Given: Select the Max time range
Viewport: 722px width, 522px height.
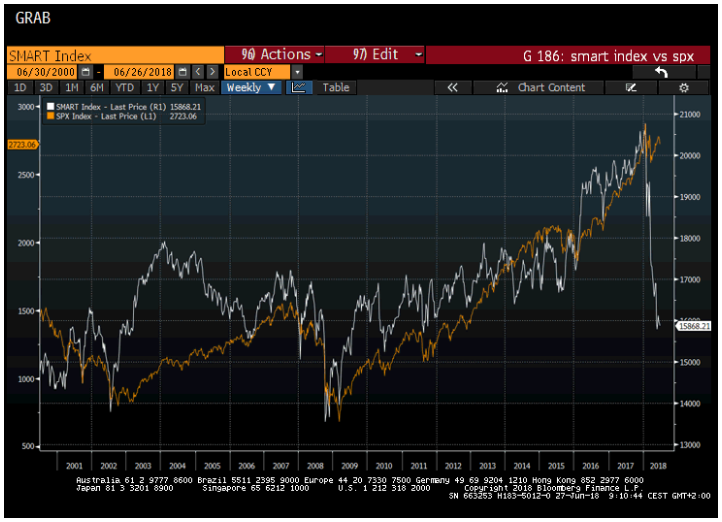Looking at the screenshot, I should (204, 87).
